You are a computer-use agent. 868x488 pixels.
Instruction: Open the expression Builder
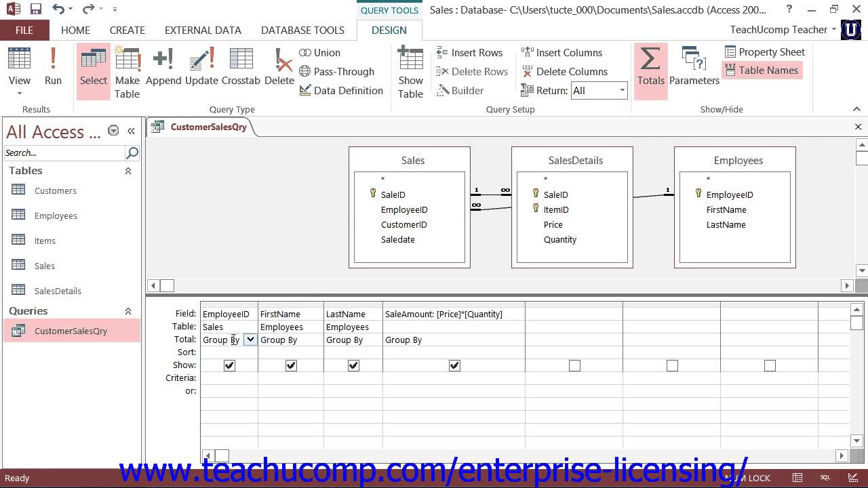(x=460, y=90)
